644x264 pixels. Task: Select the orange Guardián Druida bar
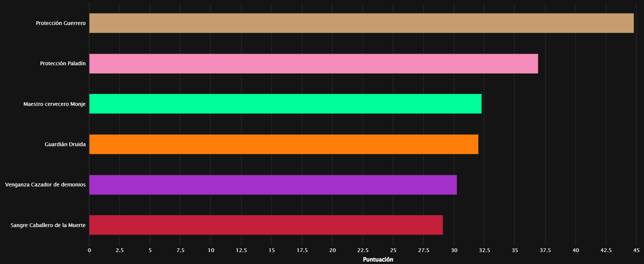tap(284, 144)
